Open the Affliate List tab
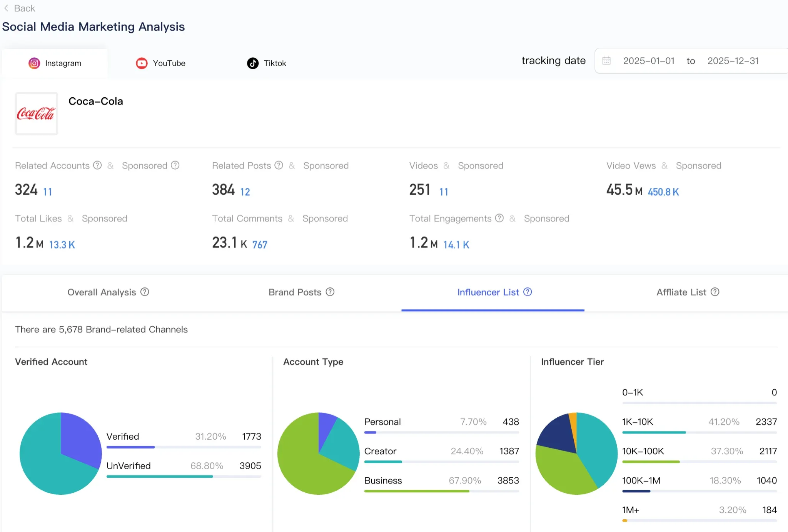This screenshot has height=532, width=788. pos(688,292)
